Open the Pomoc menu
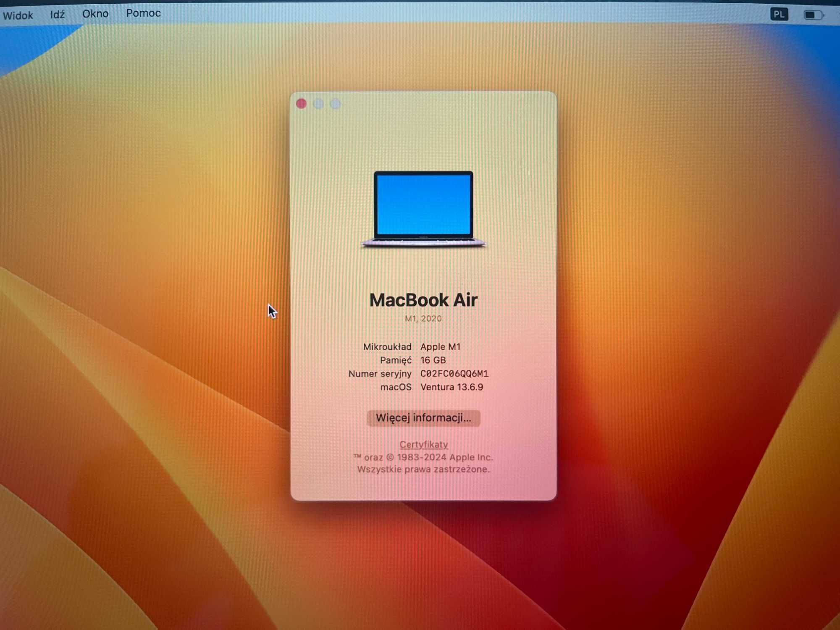 click(143, 13)
